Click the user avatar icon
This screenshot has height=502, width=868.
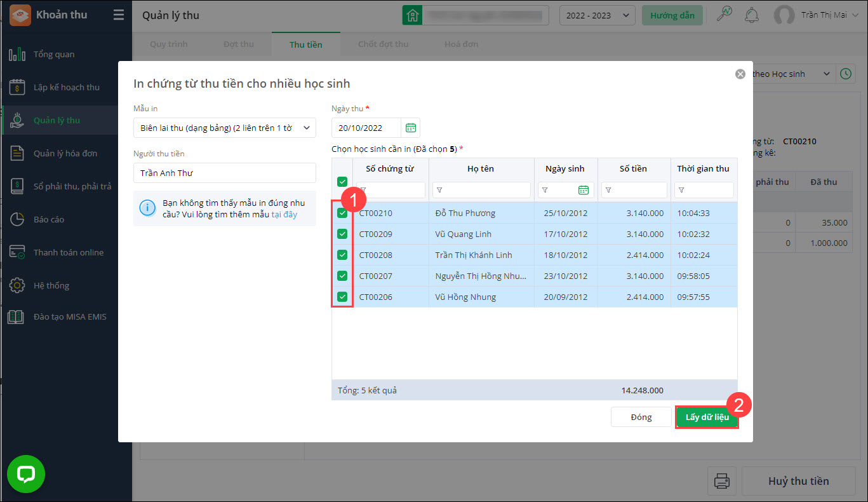point(784,15)
